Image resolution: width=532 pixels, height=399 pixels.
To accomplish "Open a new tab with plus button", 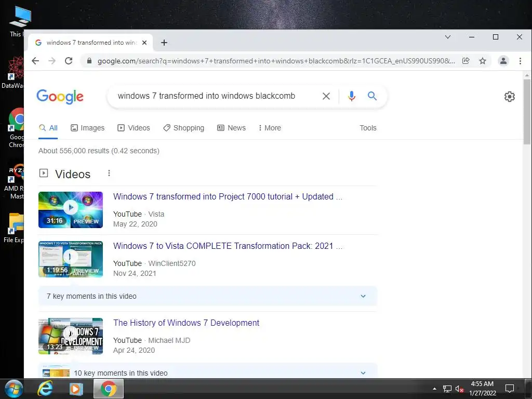I will (164, 43).
